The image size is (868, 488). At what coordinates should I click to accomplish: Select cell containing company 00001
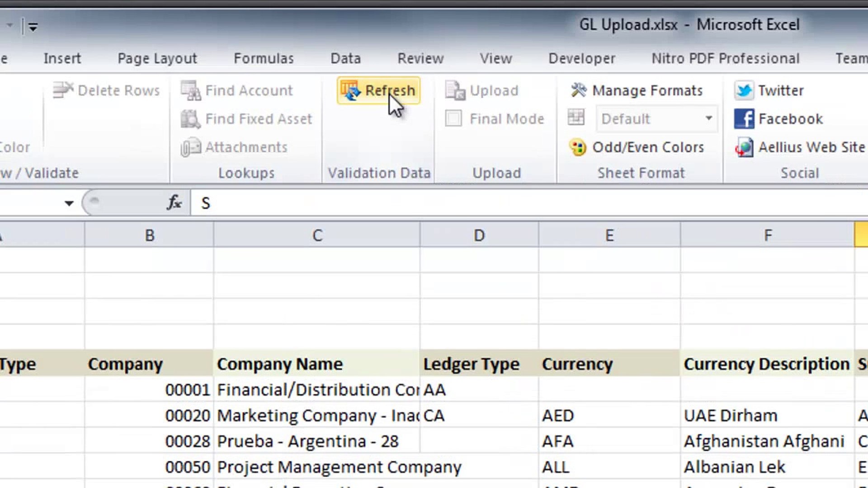(x=149, y=389)
